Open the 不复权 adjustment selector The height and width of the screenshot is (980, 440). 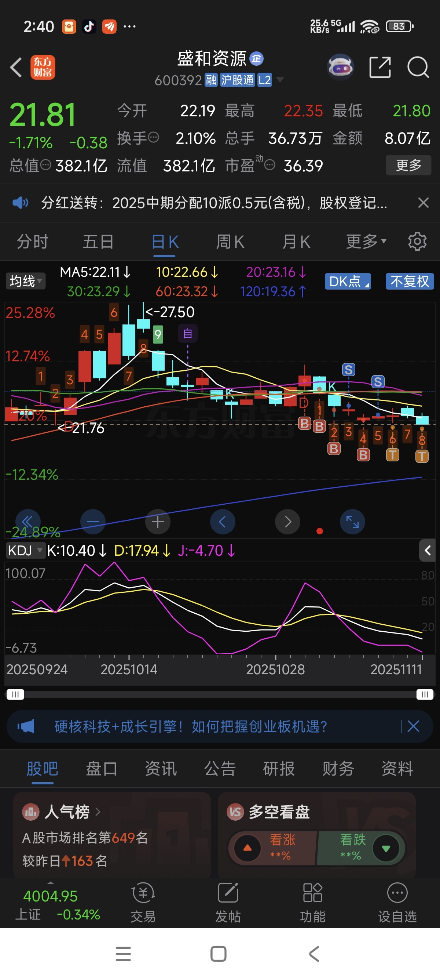(x=410, y=281)
